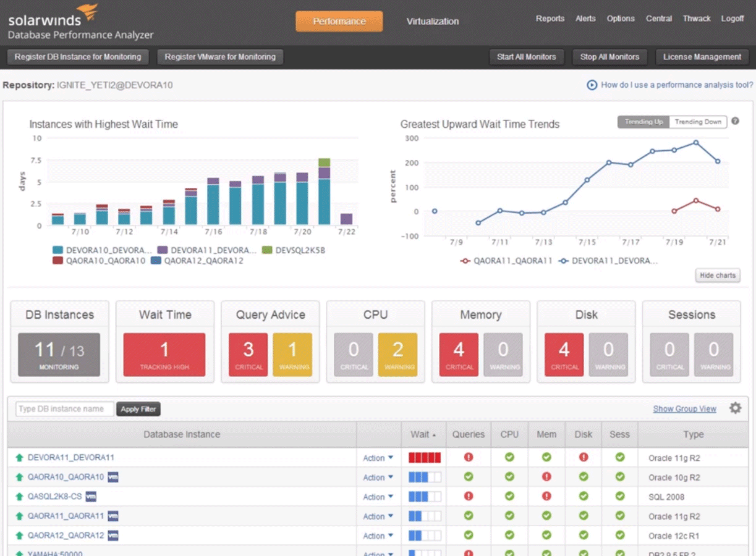Click the Start All Monitors button
Screen dimensions: 756x556
[527, 57]
